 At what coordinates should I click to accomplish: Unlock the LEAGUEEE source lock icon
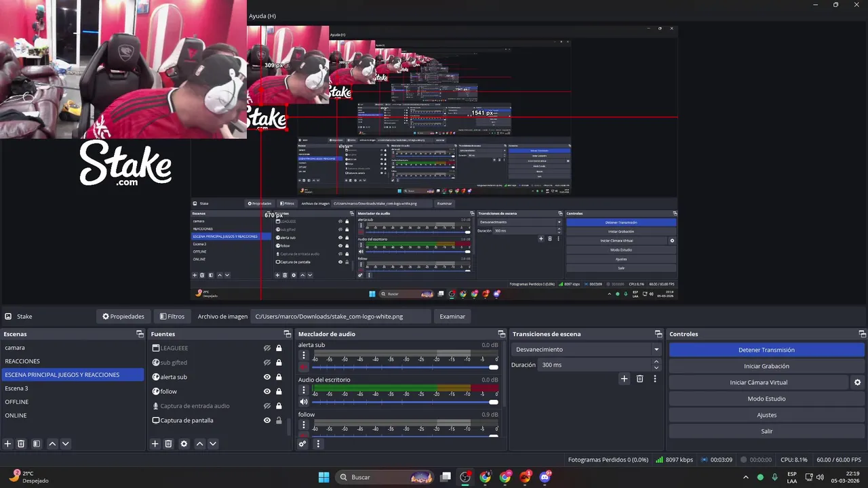[x=279, y=348]
